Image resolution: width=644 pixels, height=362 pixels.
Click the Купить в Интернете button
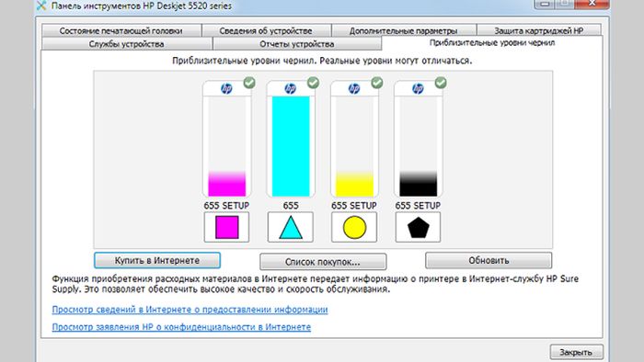(x=157, y=260)
